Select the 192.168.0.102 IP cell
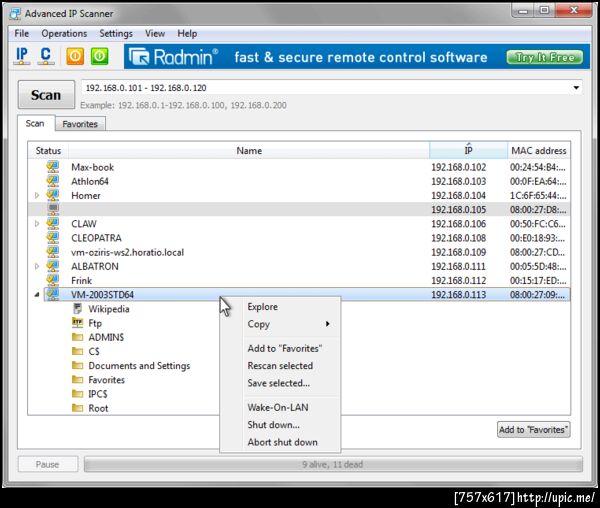The image size is (600, 508). click(x=459, y=167)
